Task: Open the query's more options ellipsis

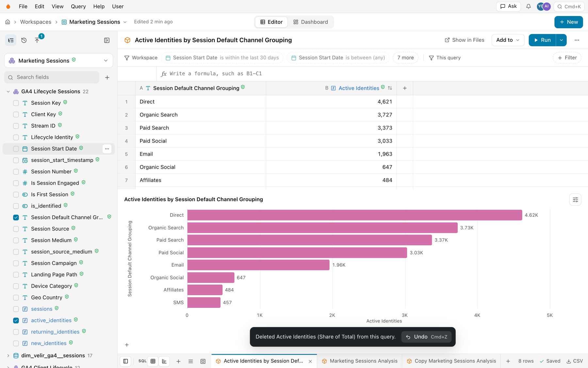Action: (577, 40)
